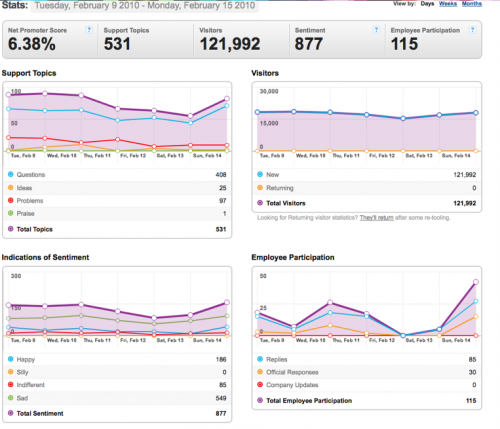Viewport: 500px width, 429px height.
Task: Switch view to Months
Action: 472,4
